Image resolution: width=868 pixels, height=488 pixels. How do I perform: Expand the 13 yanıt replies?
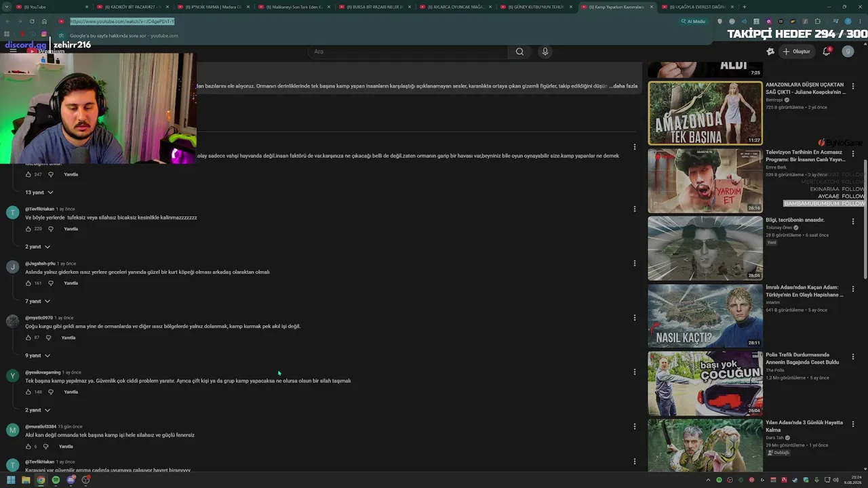[39, 192]
